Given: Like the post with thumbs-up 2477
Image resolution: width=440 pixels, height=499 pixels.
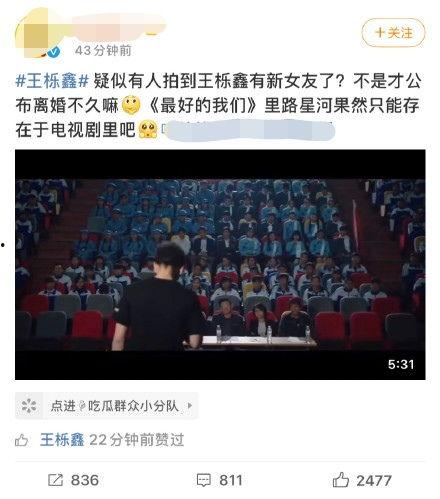Looking at the screenshot, I should click(x=341, y=480).
